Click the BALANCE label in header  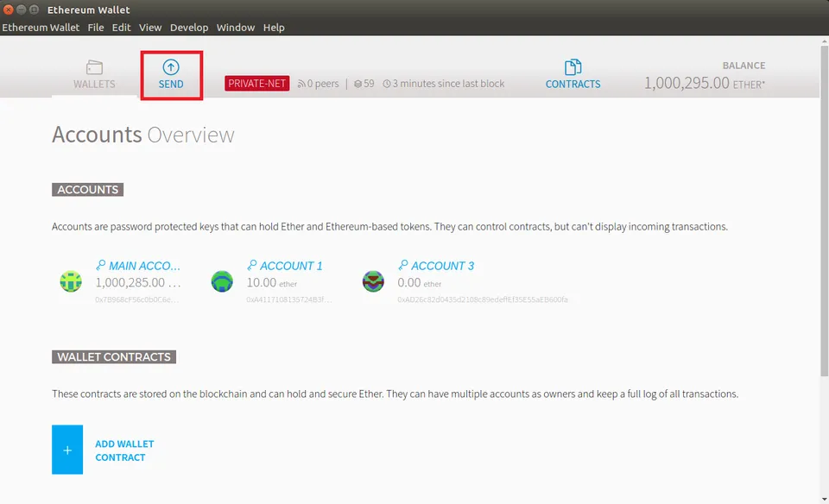(744, 66)
